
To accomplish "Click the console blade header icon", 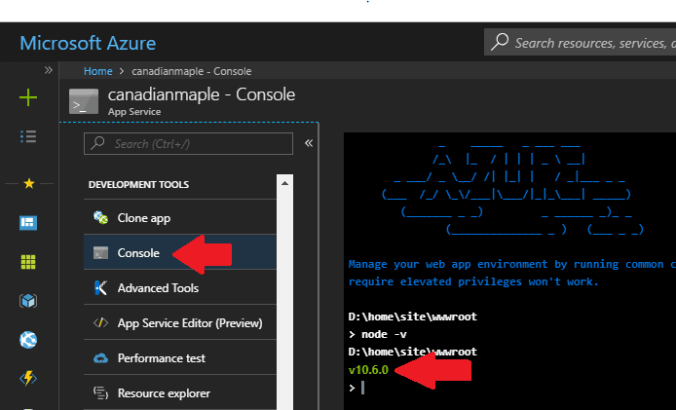I will (x=84, y=101).
